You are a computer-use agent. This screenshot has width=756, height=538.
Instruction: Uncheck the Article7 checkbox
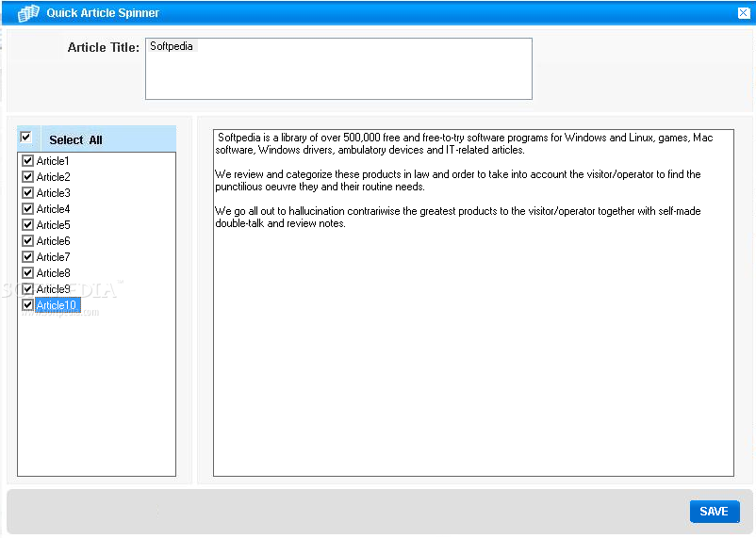coord(28,257)
